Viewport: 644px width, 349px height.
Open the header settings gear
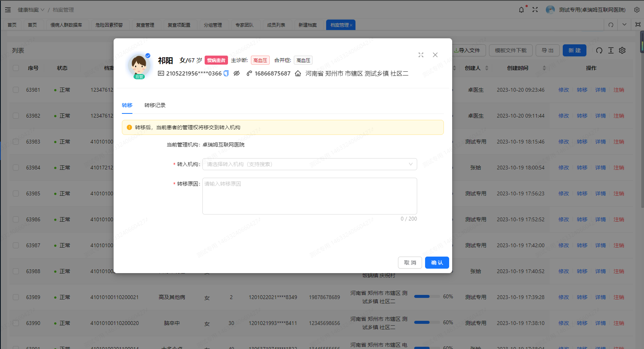637,10
